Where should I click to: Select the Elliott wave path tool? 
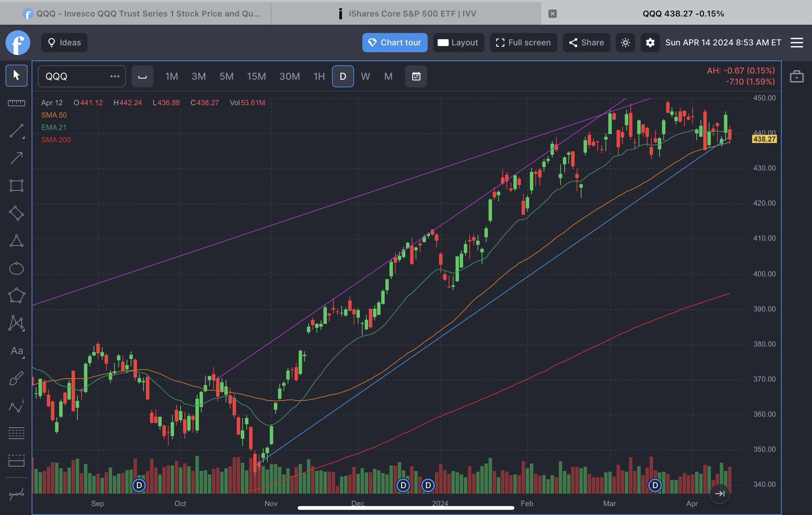pyautogui.click(x=16, y=406)
